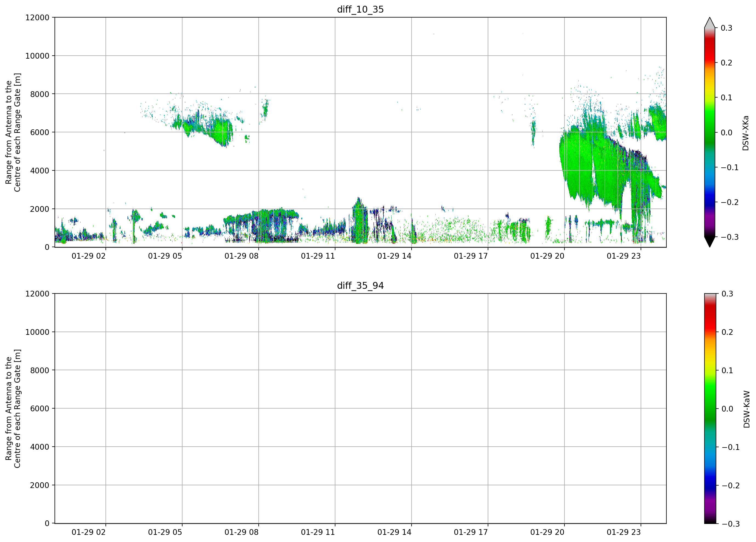This screenshot has width=756, height=542.
Task: Click the 2000 y-tick on top plot
Action: click(x=40, y=209)
